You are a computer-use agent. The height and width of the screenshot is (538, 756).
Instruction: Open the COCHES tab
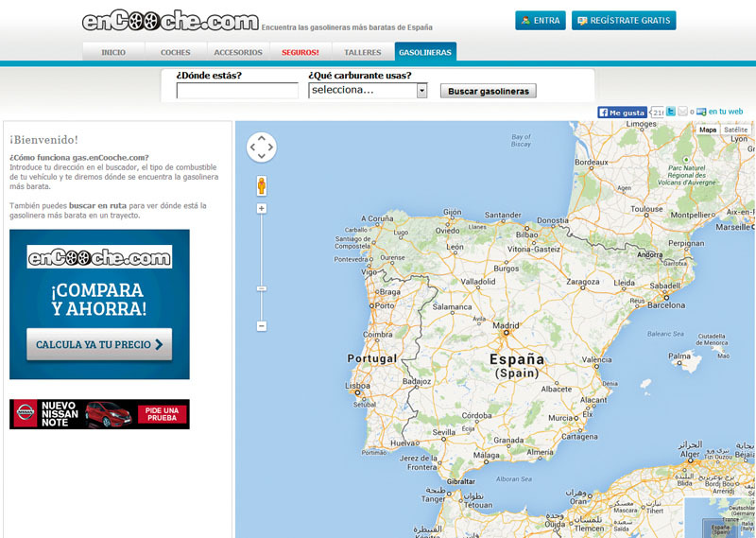(x=176, y=52)
